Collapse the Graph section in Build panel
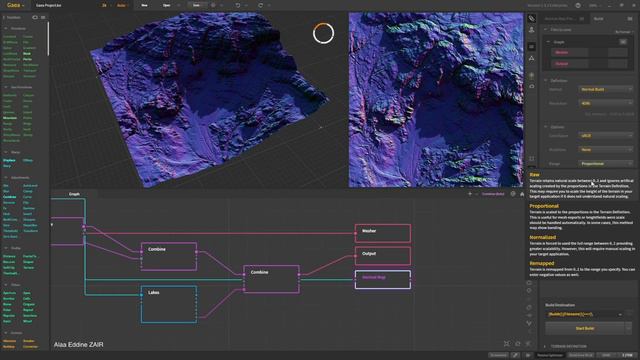Screen dimensions: 640x360 pos(548,42)
